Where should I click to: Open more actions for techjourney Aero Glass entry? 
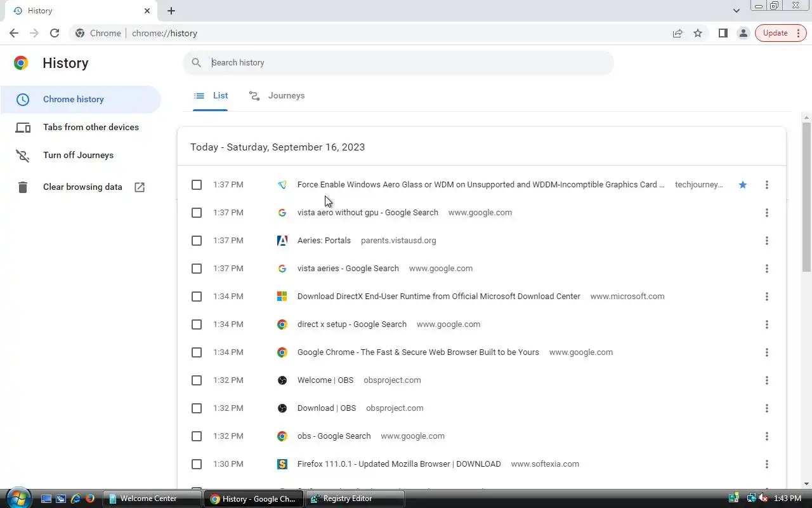tap(766, 185)
